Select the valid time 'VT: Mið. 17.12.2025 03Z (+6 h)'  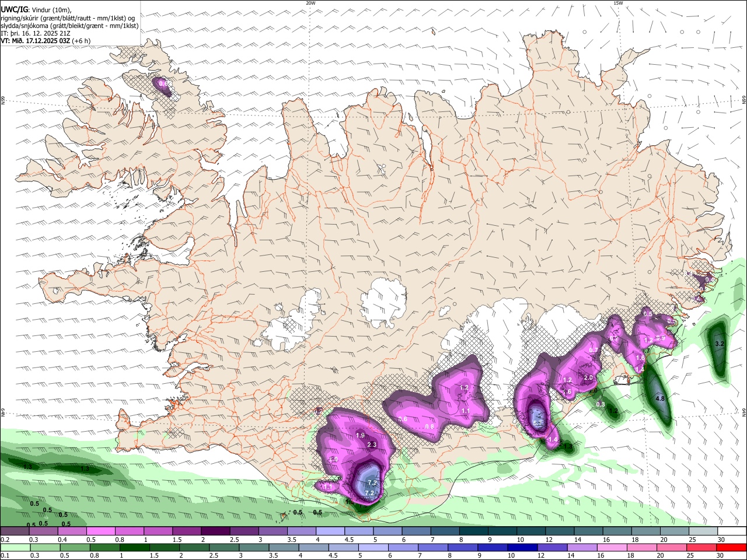[46, 41]
